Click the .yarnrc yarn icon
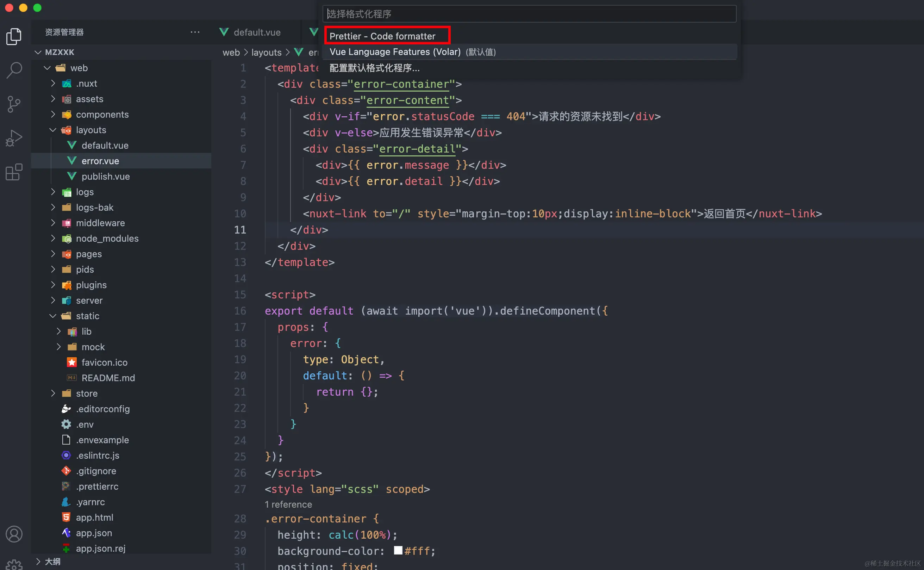This screenshot has height=570, width=924. [x=66, y=502]
